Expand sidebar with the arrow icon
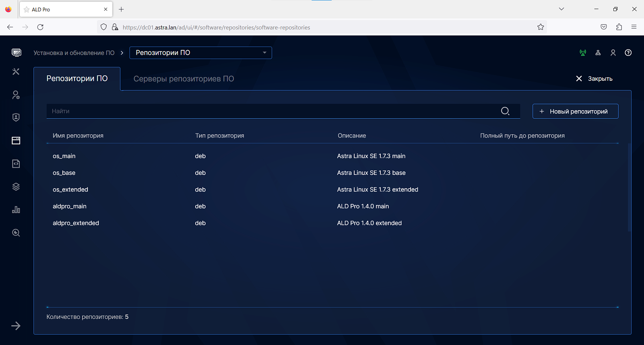This screenshot has width=644, height=345. click(x=16, y=326)
